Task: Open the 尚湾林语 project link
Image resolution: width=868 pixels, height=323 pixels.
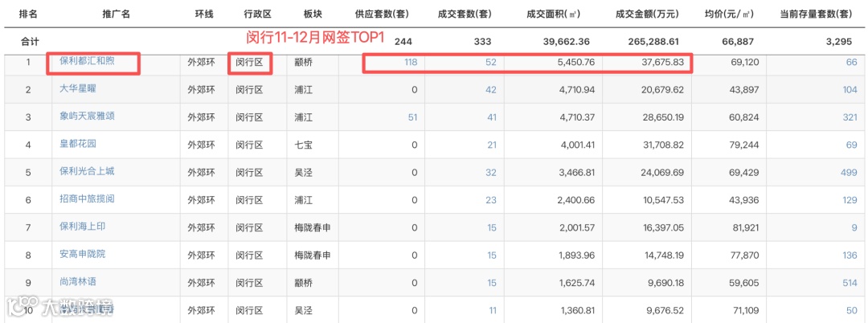Action: point(77,281)
